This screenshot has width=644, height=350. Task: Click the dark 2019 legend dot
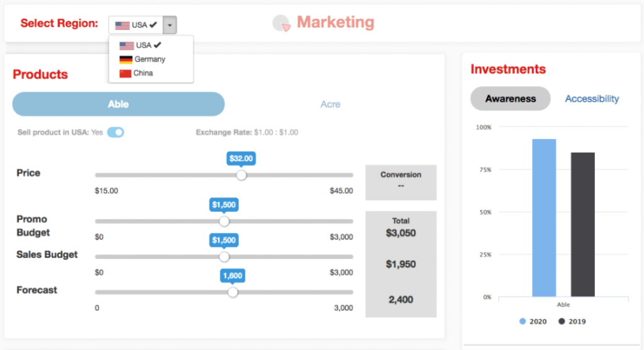[x=562, y=321]
